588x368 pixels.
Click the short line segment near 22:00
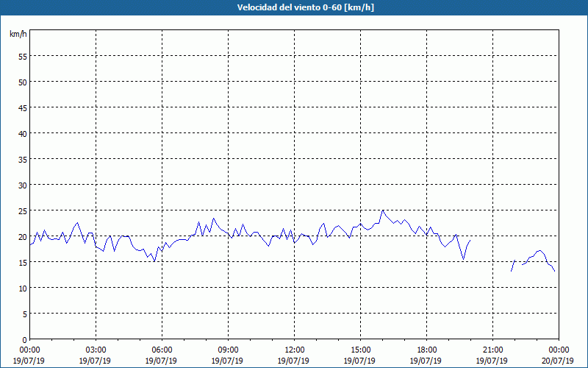(513, 266)
